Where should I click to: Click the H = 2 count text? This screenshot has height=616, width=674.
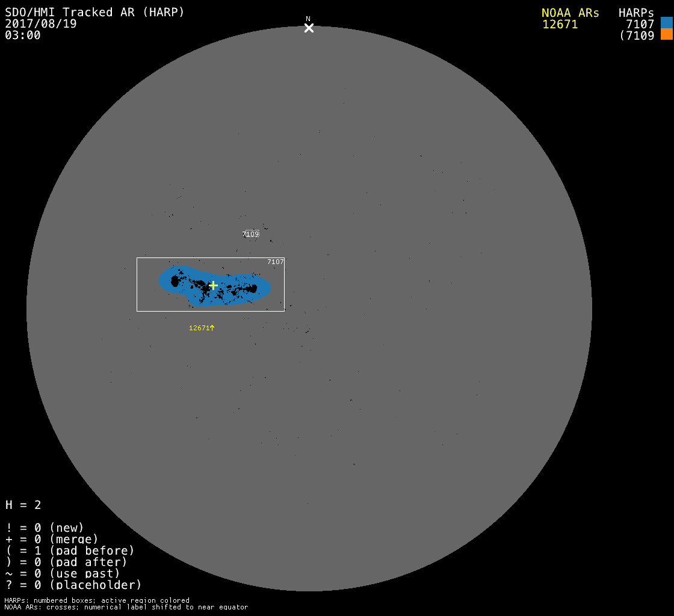click(x=23, y=505)
